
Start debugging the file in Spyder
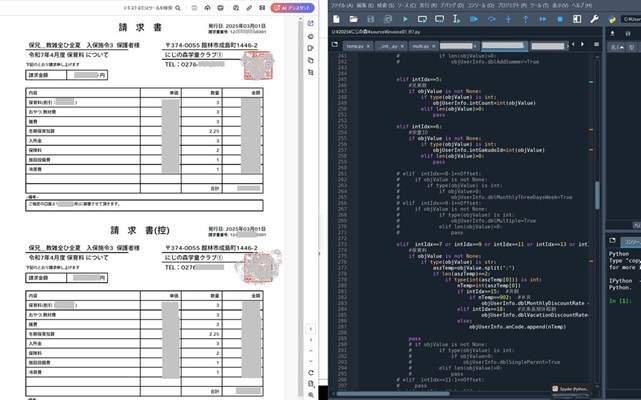click(x=474, y=19)
